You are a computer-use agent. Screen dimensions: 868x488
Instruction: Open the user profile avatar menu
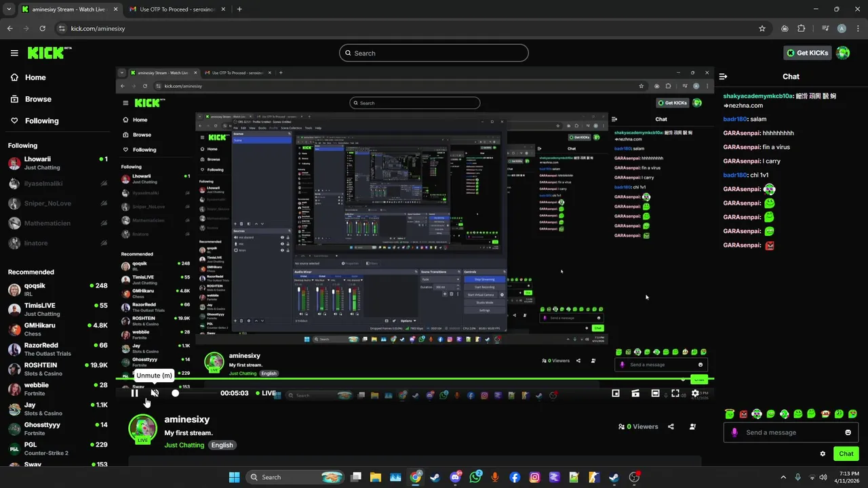(x=843, y=53)
